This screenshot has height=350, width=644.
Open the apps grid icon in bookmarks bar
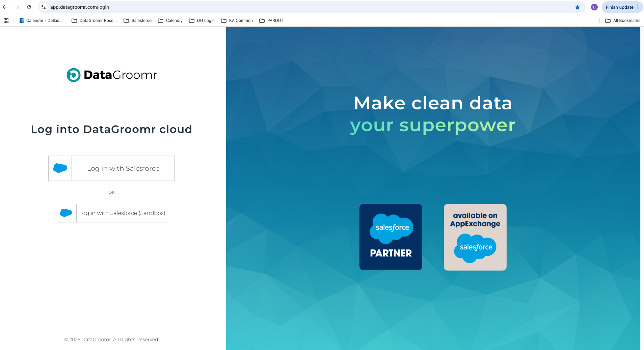(x=6, y=21)
